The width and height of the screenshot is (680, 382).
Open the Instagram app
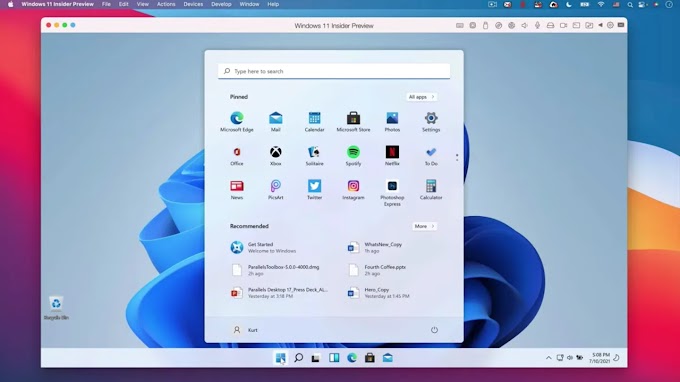click(353, 189)
